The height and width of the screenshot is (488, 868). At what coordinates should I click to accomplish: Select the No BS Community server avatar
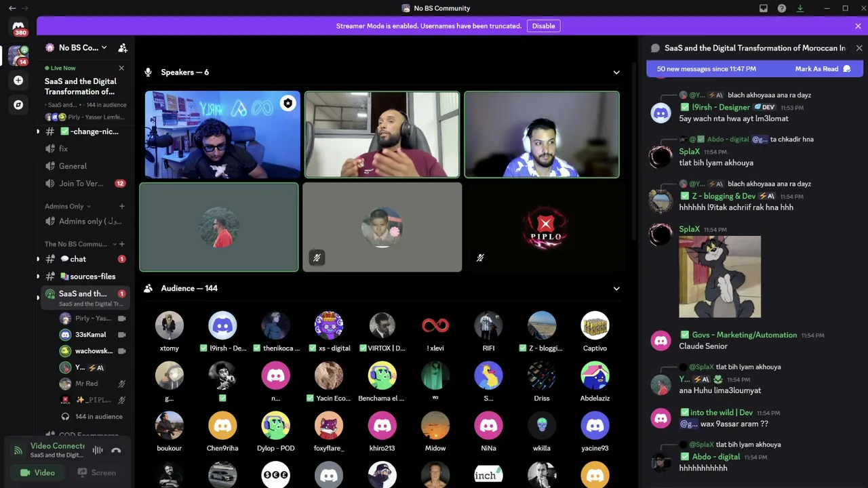[x=18, y=56]
